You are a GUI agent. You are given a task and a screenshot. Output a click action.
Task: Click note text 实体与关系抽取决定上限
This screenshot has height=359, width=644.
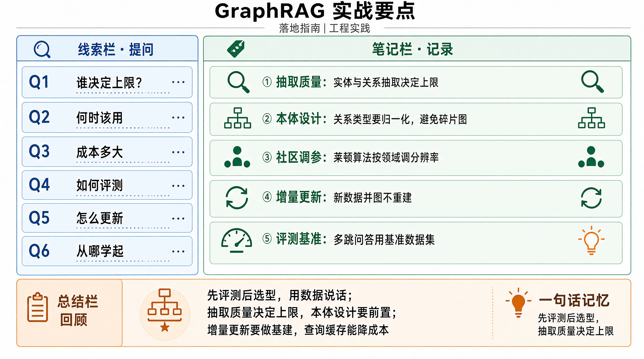386,82
